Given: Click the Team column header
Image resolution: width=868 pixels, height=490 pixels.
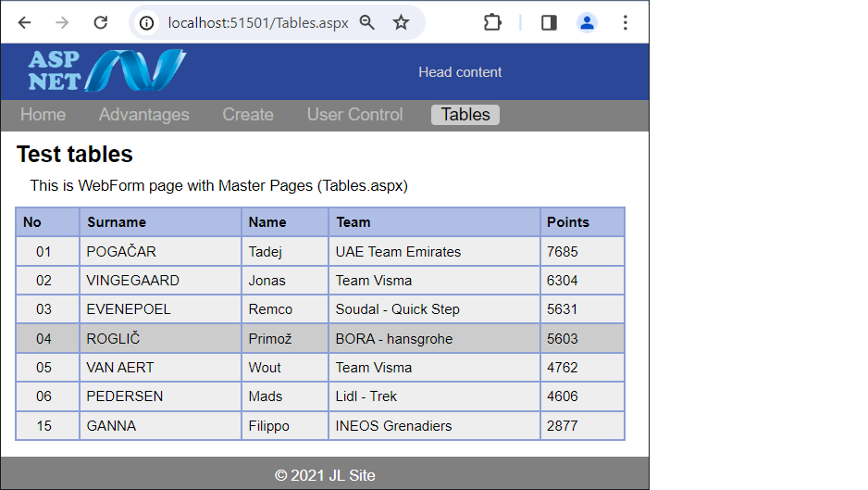Looking at the screenshot, I should (435, 222).
